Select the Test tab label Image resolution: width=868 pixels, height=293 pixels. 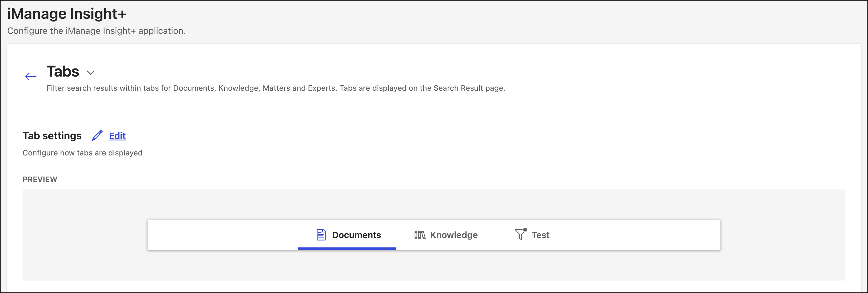[540, 235]
